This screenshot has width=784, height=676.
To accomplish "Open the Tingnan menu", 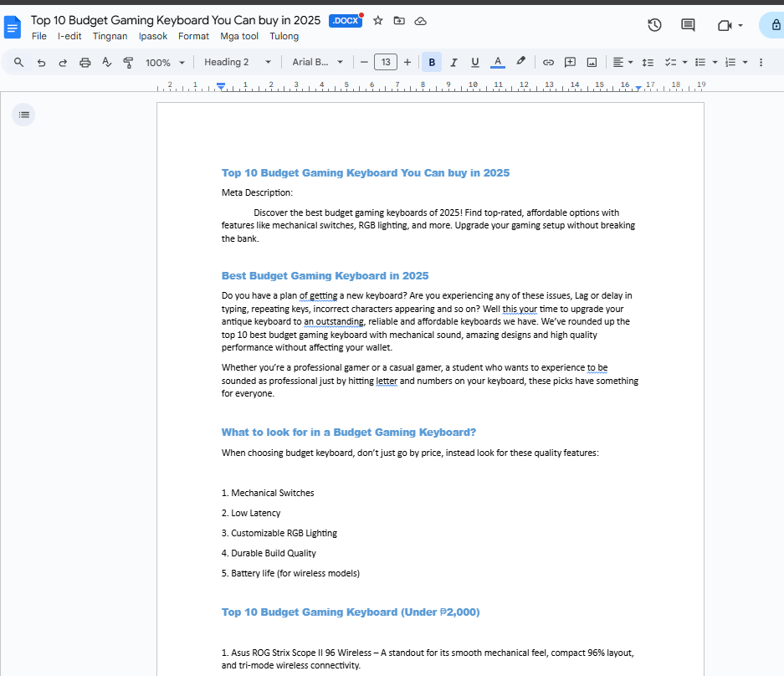I will [x=110, y=36].
